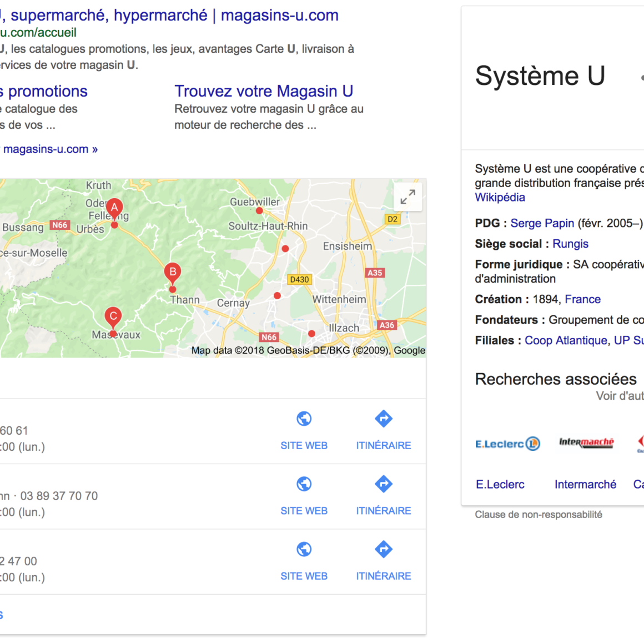This screenshot has height=644, width=644.
Task: Open the France link in Création row
Action: [x=582, y=299]
